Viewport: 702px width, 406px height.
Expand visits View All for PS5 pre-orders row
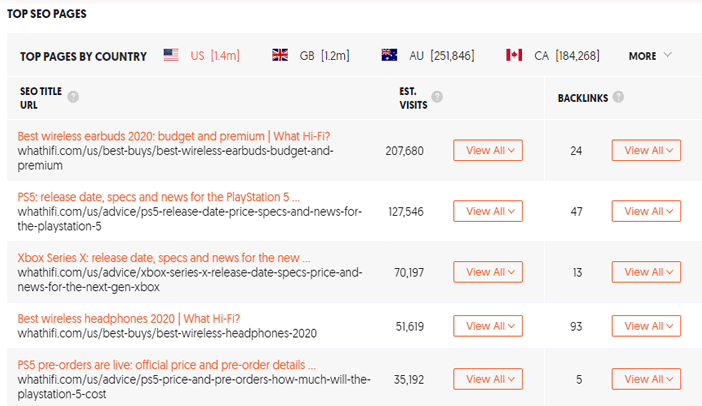(488, 379)
